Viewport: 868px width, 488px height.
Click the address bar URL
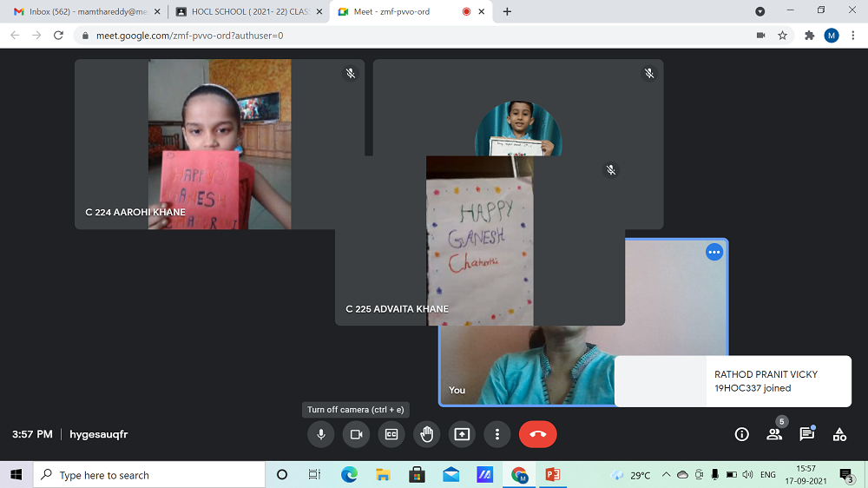pos(347,36)
